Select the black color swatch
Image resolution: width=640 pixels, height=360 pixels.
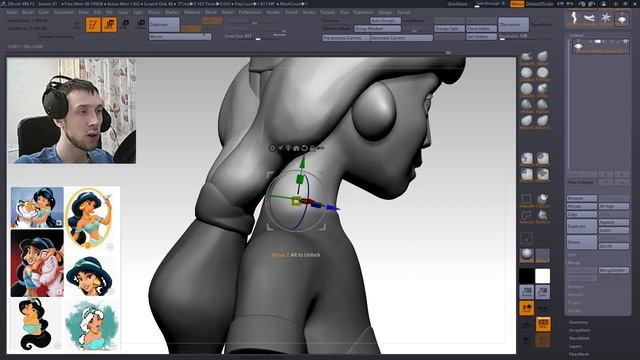pos(527,276)
